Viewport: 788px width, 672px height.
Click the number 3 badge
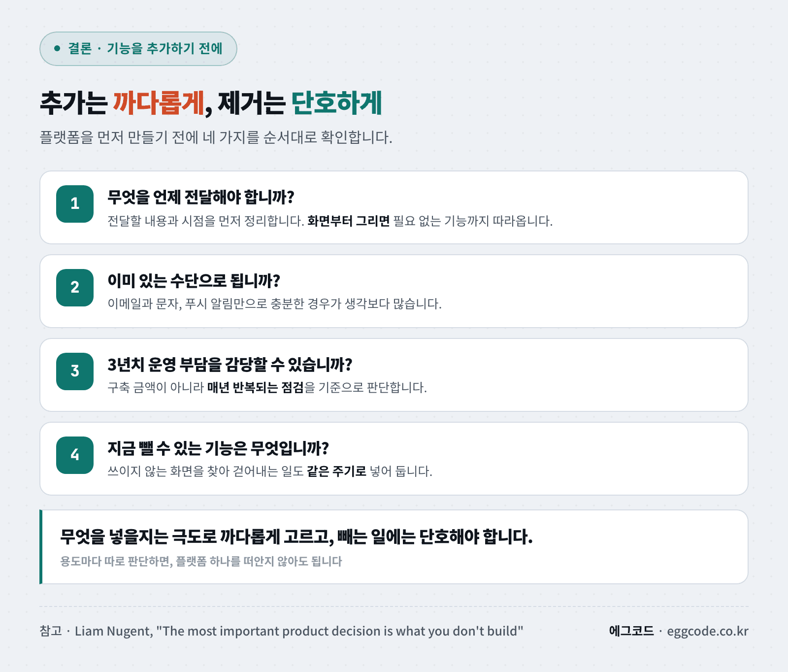(x=75, y=371)
